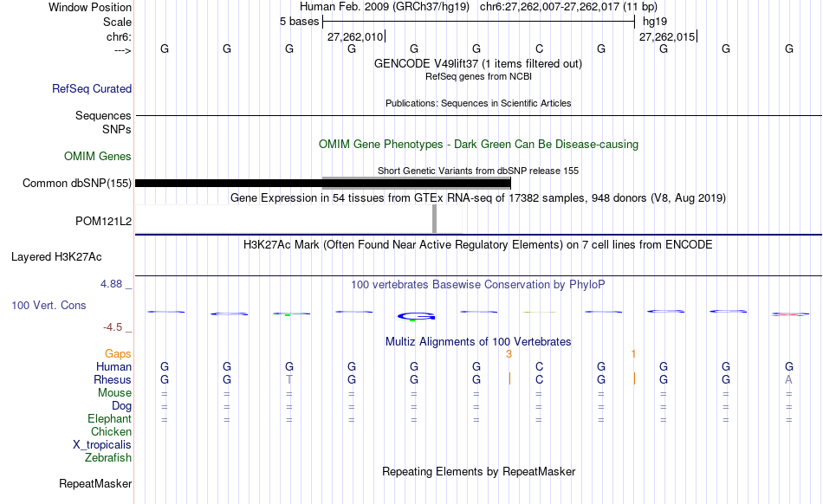This screenshot has height=504, width=823.
Task: Click the C base in Rhesus row
Action: 539,379
